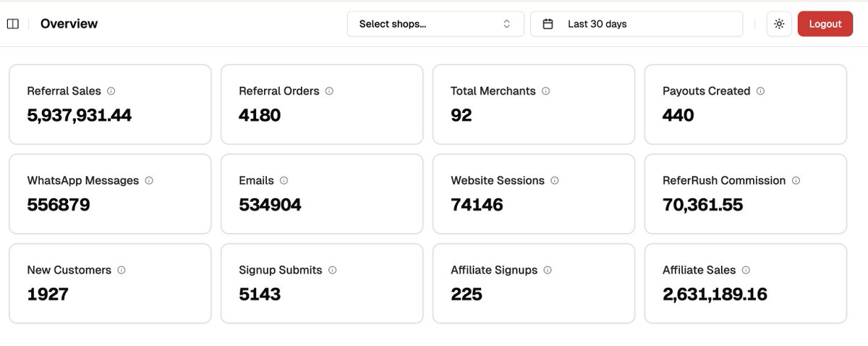This screenshot has height=346, width=868.
Task: Click the up-down chevron in shops selector
Action: 507,24
